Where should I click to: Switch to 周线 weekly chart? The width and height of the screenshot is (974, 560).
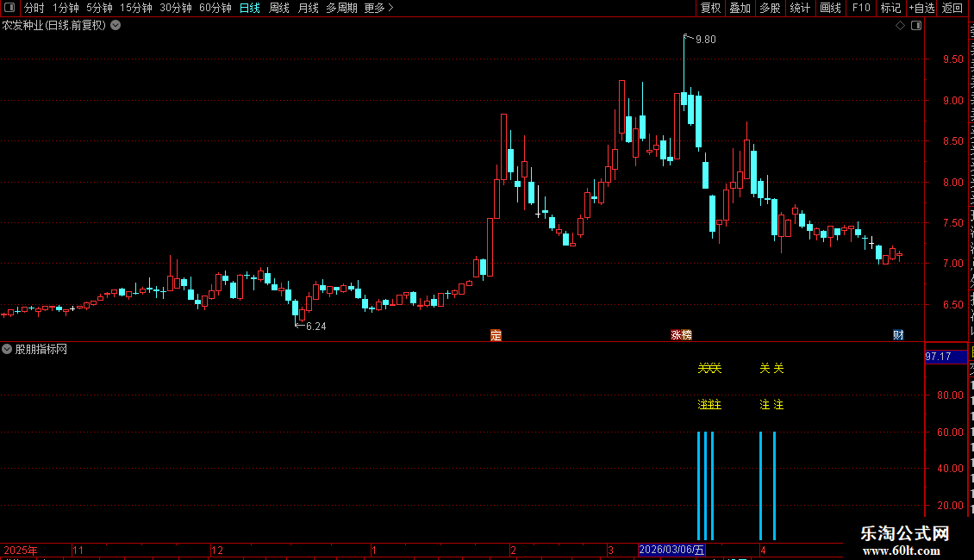(x=279, y=8)
